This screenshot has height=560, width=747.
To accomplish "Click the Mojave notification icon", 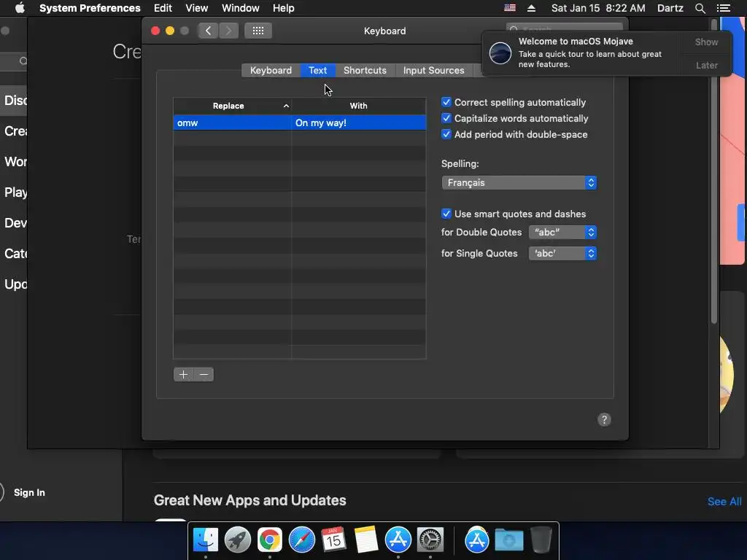I will 500,52.
